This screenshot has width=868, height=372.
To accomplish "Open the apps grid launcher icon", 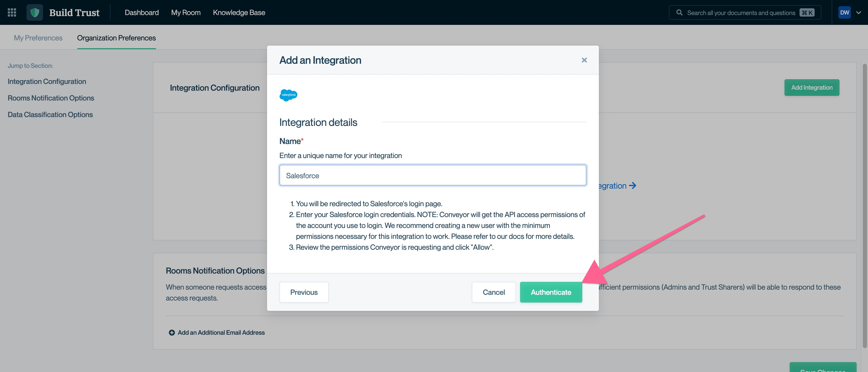I will point(12,12).
